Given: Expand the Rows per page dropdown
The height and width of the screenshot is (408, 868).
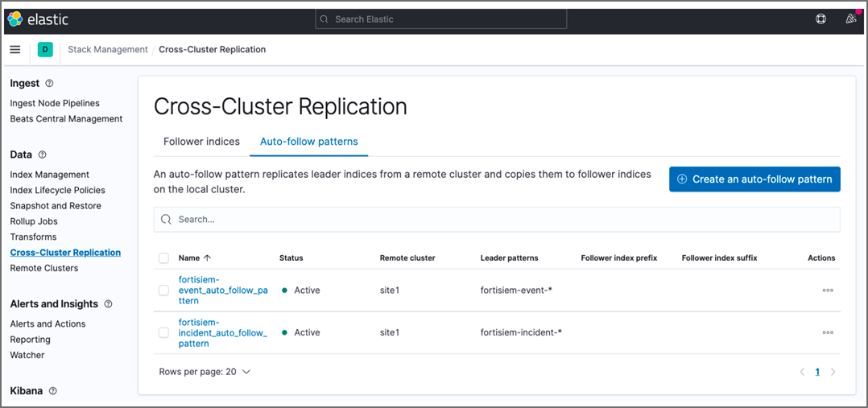Looking at the screenshot, I should pos(205,372).
